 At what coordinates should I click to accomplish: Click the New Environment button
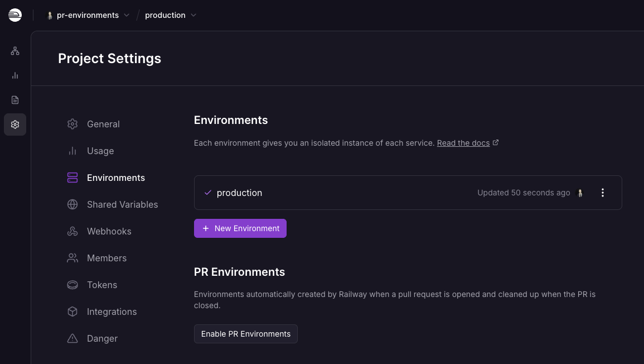240,228
